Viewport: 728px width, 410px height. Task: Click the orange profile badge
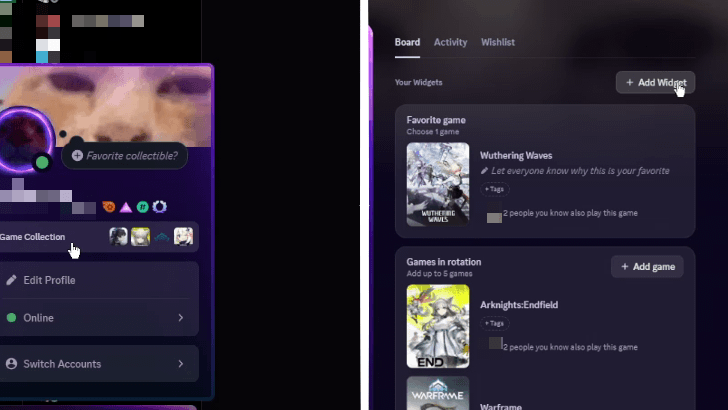109,207
